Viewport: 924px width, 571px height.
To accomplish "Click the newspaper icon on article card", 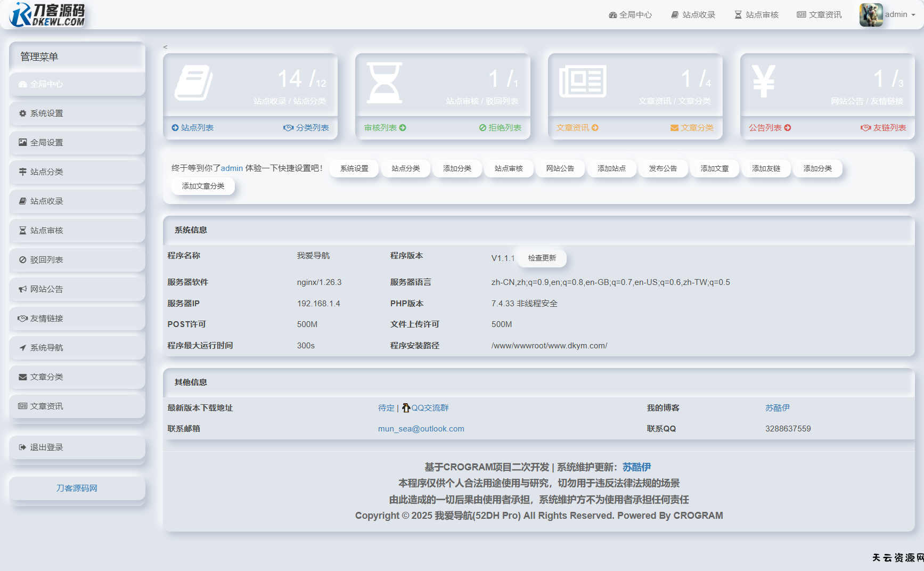I will (x=583, y=81).
